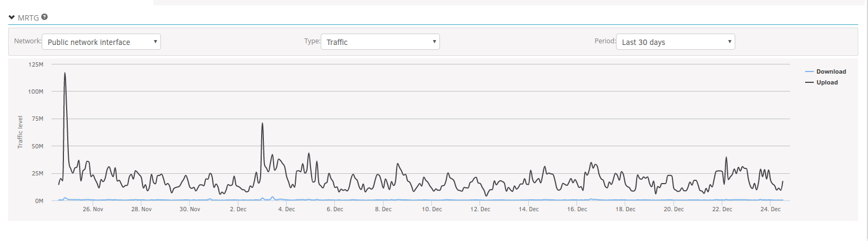Click the tallest upload peak near 26. Nov
Viewport: 868px width, 241px height.
click(x=65, y=73)
